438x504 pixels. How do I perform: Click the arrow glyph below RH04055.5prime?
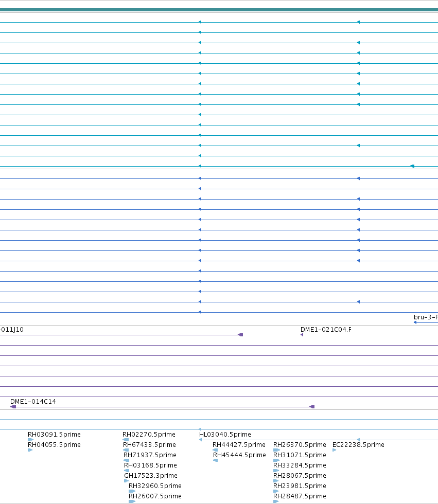tap(30, 450)
